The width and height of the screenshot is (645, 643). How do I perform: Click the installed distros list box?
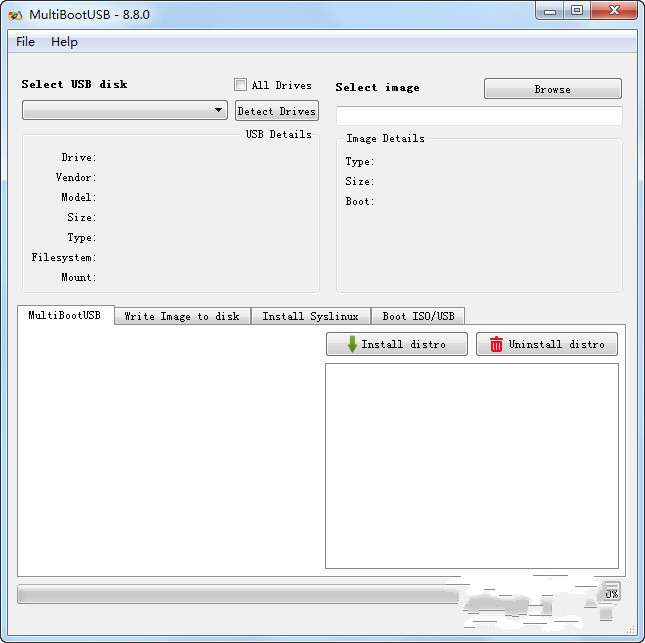[472, 466]
